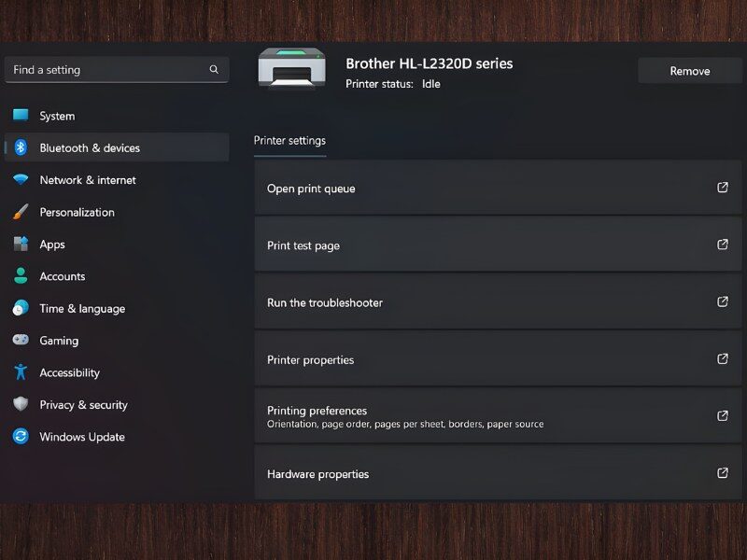Click the Gaming controller icon

[x=21, y=341]
